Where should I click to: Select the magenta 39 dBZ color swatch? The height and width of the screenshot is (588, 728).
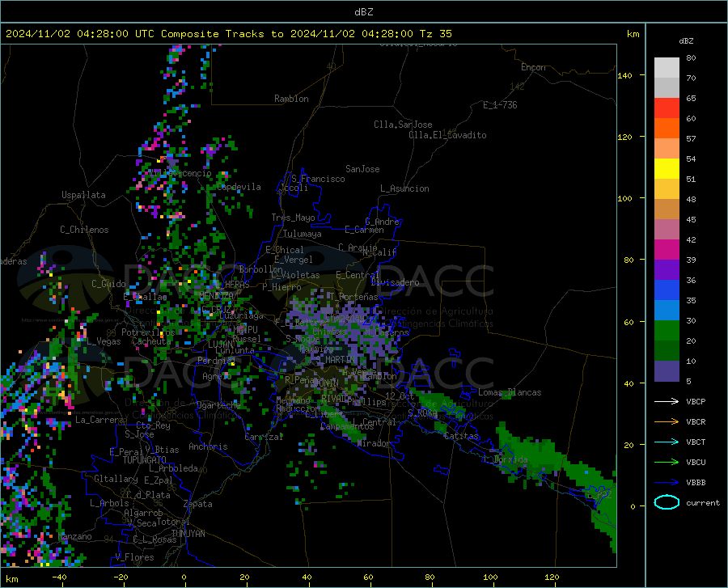point(667,250)
